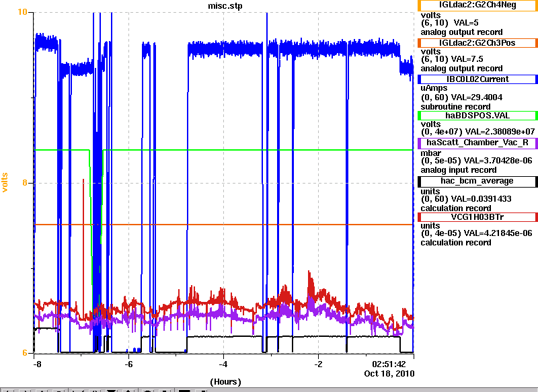Click the 'subroutine record' text

coord(456,107)
